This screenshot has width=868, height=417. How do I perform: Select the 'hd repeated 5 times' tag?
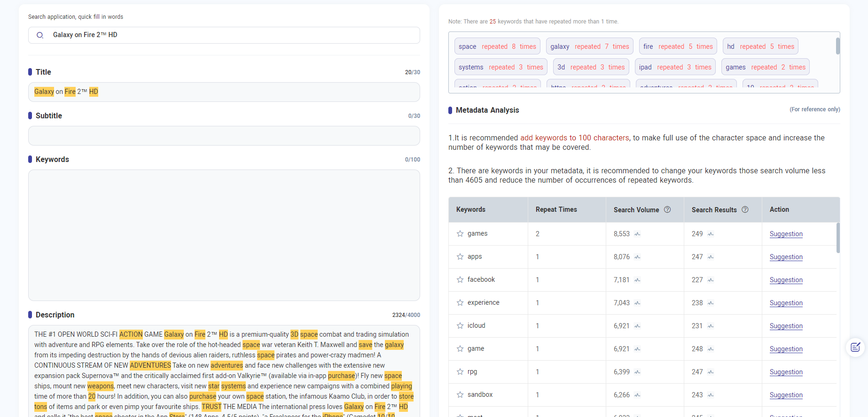(760, 46)
